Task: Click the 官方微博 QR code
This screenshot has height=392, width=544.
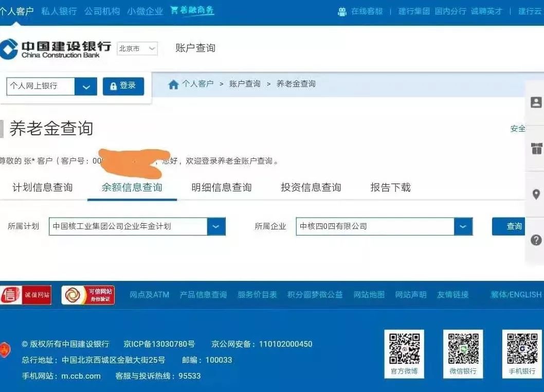Action: pos(404,348)
